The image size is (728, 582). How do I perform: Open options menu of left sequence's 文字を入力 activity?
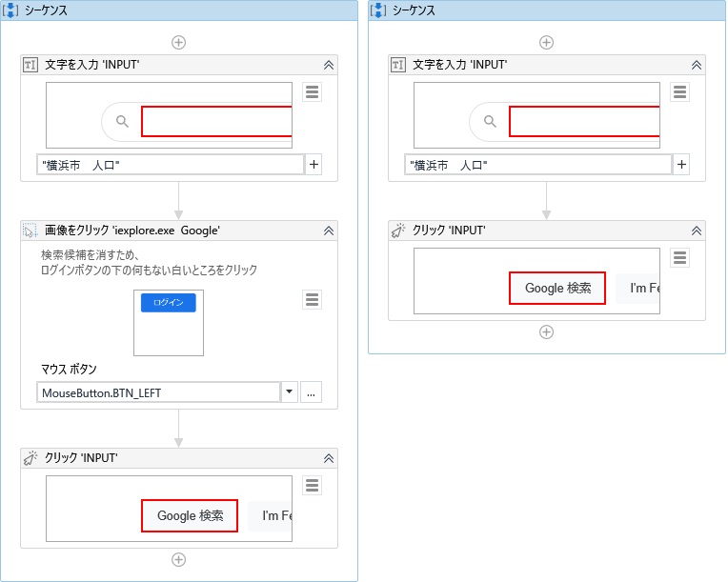[x=312, y=91]
